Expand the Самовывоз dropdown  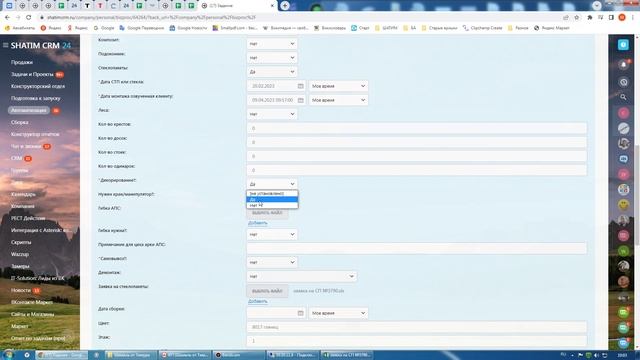272,262
